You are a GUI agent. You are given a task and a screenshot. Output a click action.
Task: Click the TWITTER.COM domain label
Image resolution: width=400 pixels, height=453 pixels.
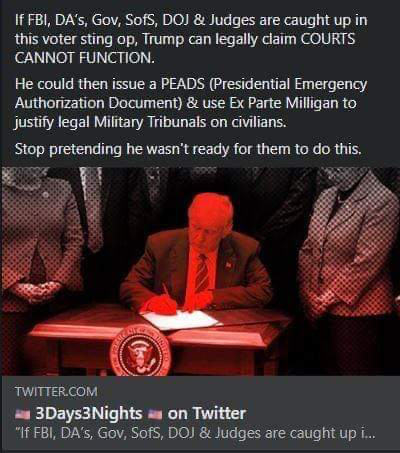(x=56, y=391)
